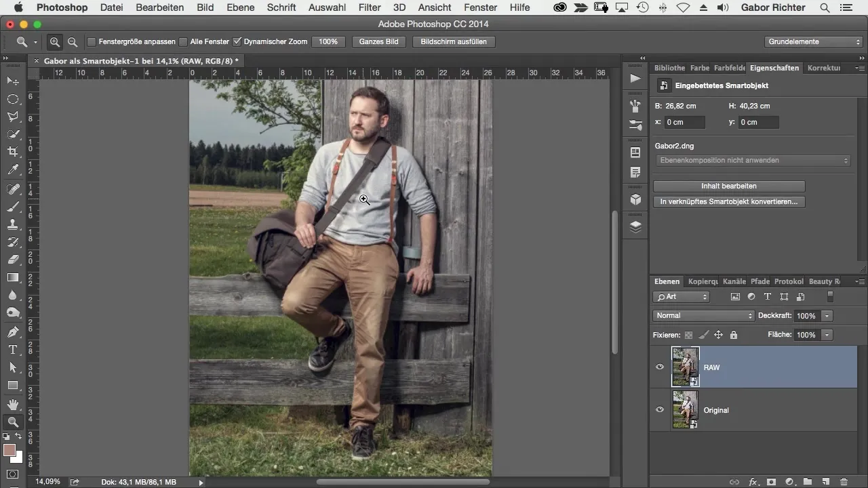Select the Crop tool
The height and width of the screenshot is (488, 868).
(13, 152)
